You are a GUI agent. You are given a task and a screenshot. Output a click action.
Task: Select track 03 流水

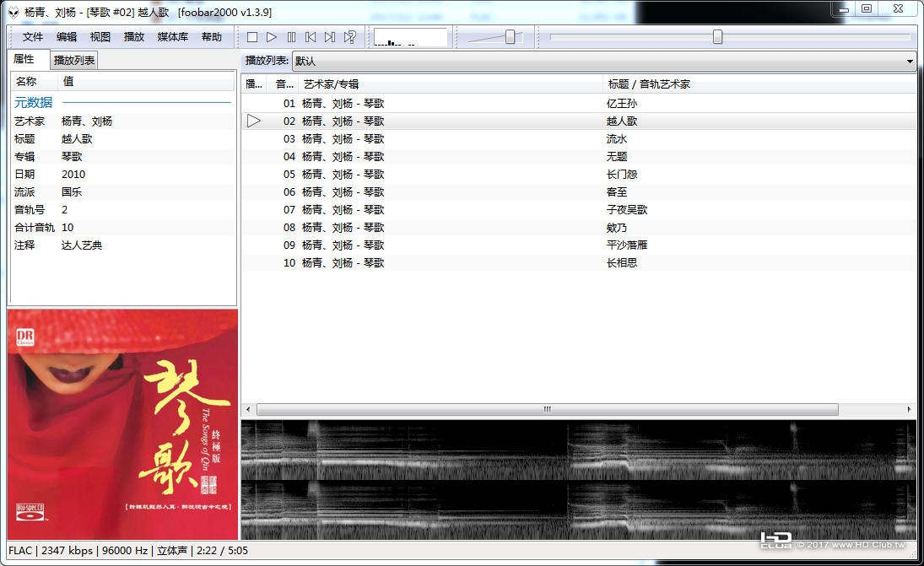pyautogui.click(x=579, y=139)
